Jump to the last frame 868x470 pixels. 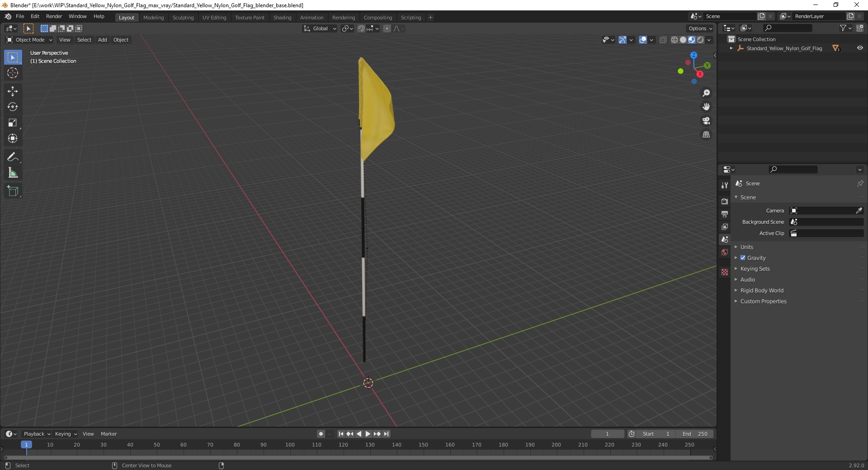[x=386, y=434]
